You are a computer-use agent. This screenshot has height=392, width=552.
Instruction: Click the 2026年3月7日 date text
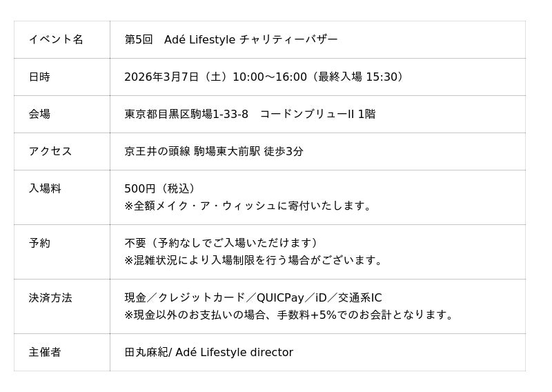pos(161,77)
